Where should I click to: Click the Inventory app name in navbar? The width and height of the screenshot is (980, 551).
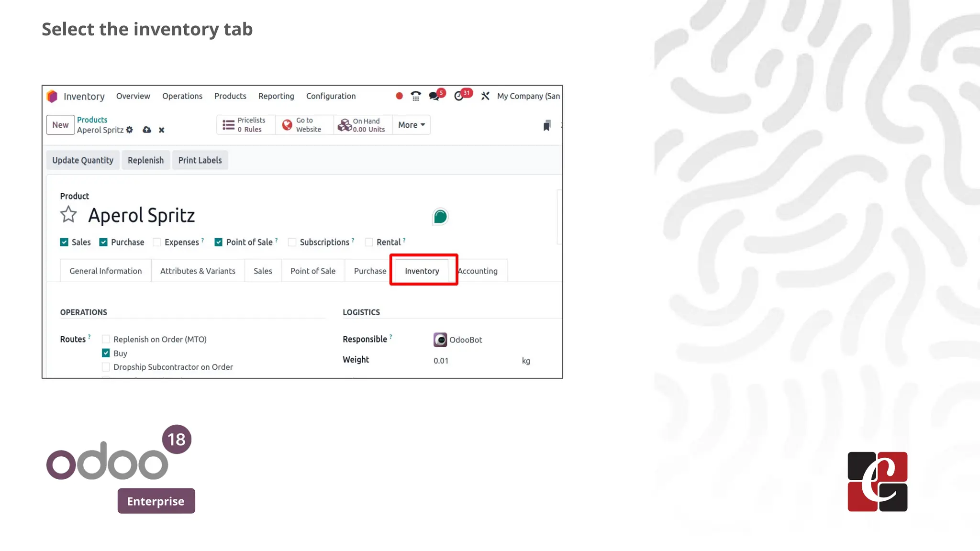(x=84, y=97)
